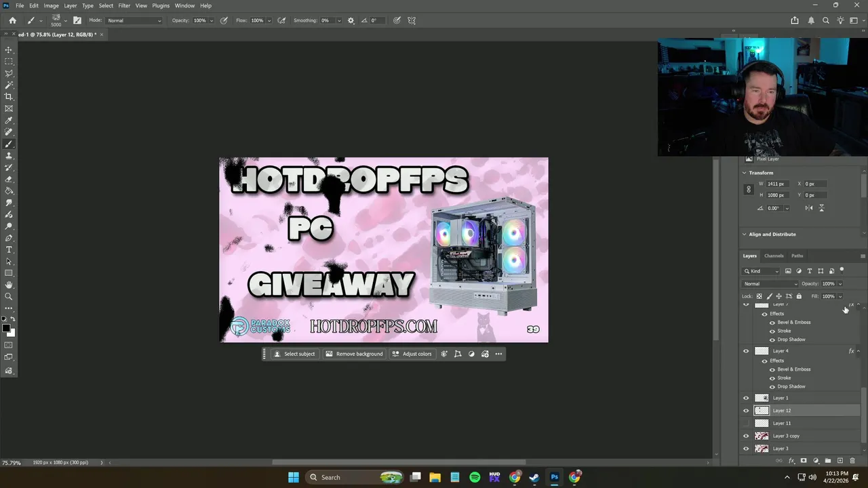This screenshot has height=488, width=868.
Task: Click the foreground color swatch
Action: [6, 329]
